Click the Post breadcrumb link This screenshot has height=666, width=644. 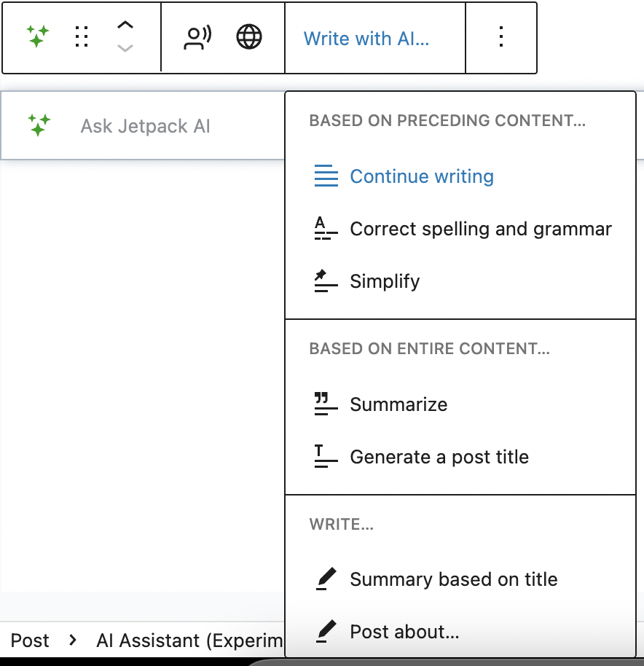tap(30, 640)
